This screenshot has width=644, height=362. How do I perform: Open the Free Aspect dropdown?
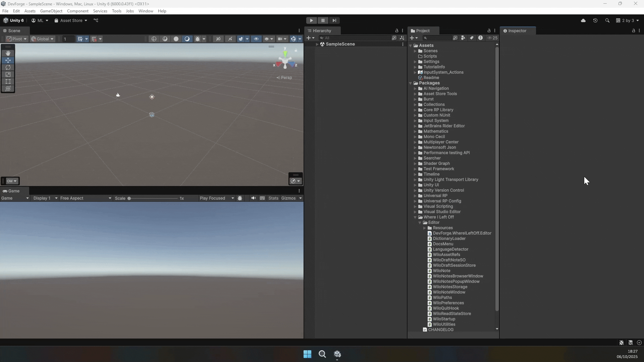(86, 198)
